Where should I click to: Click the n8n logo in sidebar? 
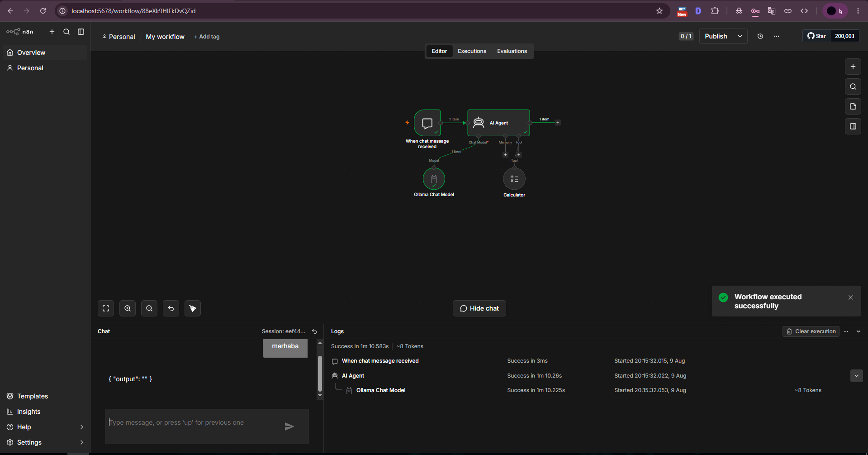19,32
